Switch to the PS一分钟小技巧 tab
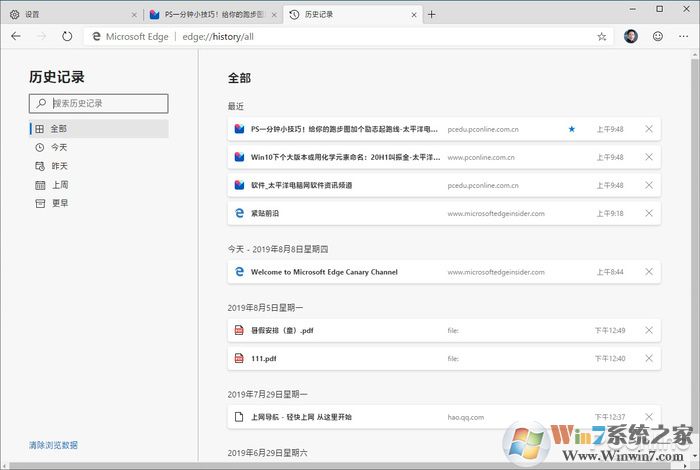 click(213, 15)
